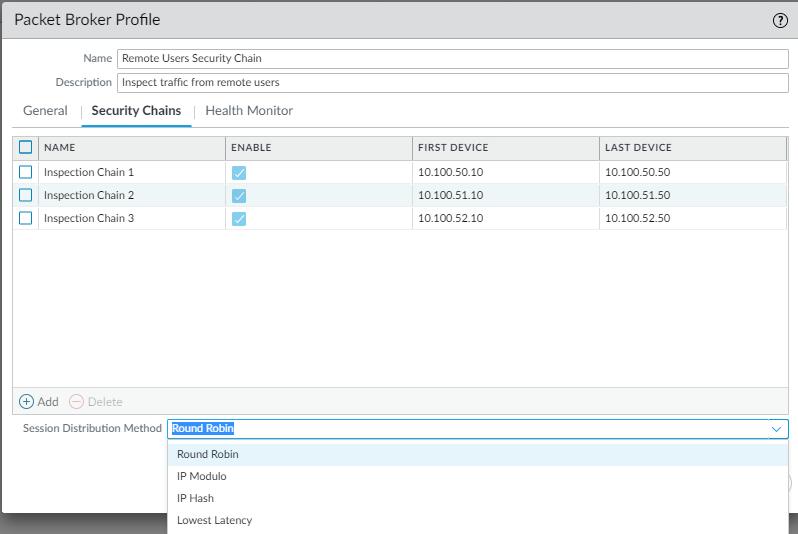The width and height of the screenshot is (798, 534).
Task: Check the select-all header checkbox
Action: coord(26,148)
